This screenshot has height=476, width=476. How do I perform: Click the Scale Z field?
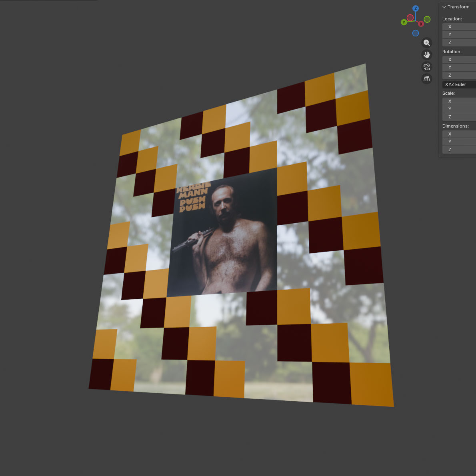(x=459, y=117)
